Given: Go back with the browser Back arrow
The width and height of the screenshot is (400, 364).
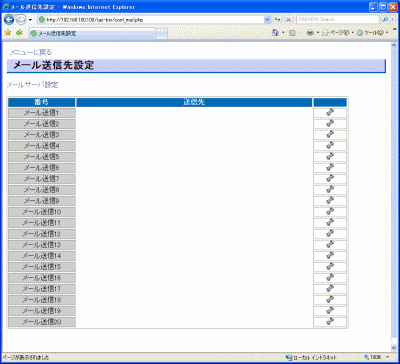Looking at the screenshot, I should tap(9, 20).
